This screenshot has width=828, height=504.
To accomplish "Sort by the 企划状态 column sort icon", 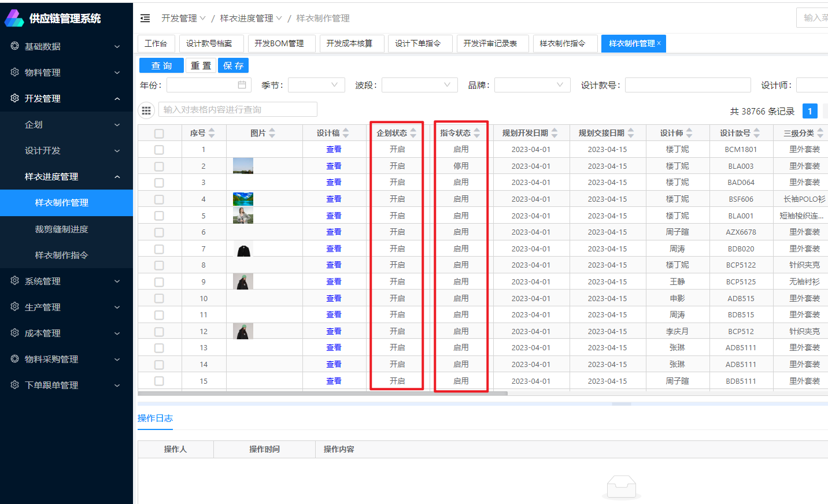I will [x=413, y=133].
